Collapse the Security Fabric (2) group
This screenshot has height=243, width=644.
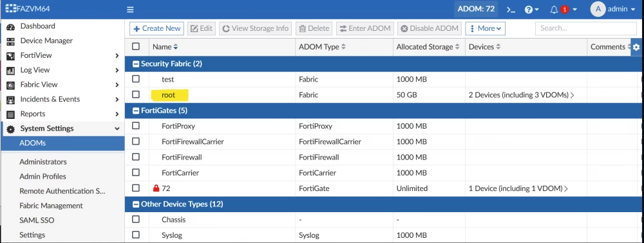[135, 64]
